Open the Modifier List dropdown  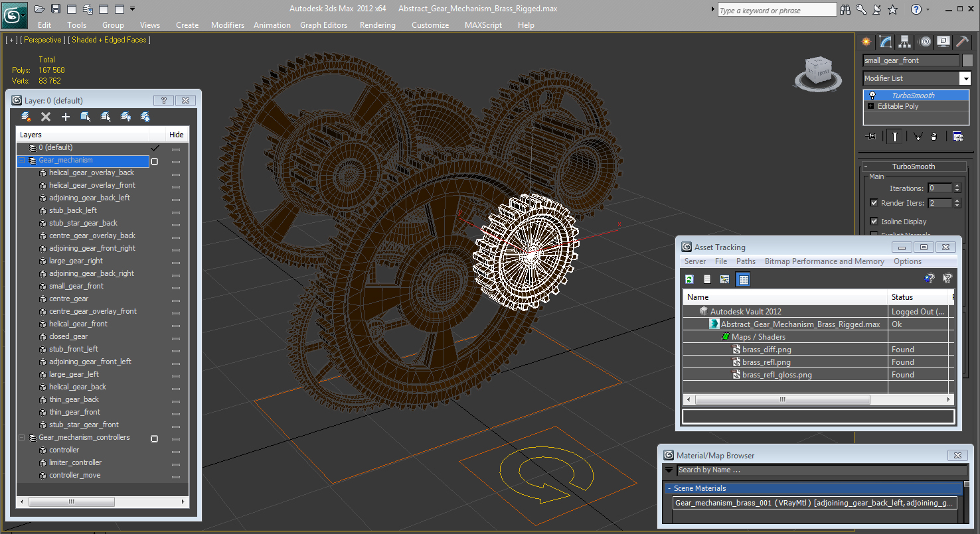tap(965, 78)
